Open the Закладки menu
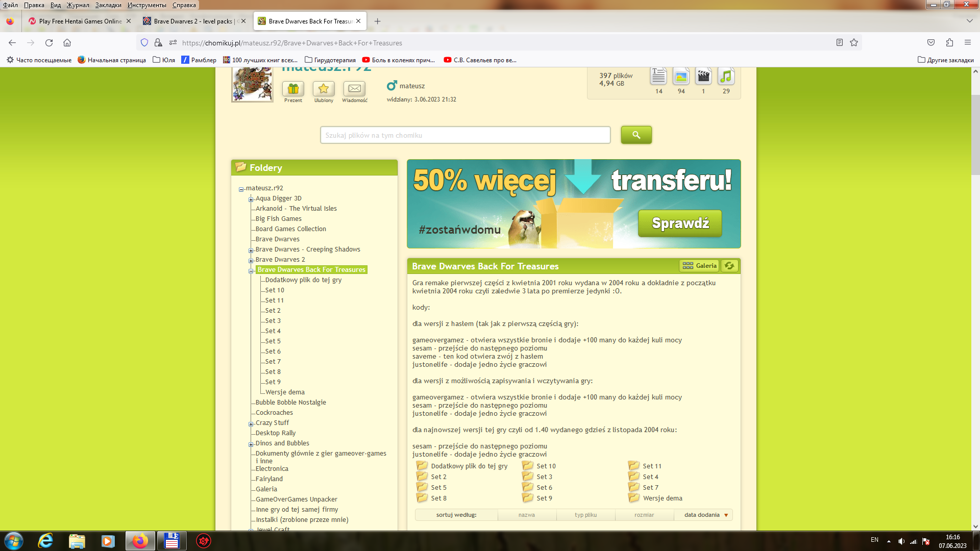The image size is (980, 551). click(x=108, y=5)
